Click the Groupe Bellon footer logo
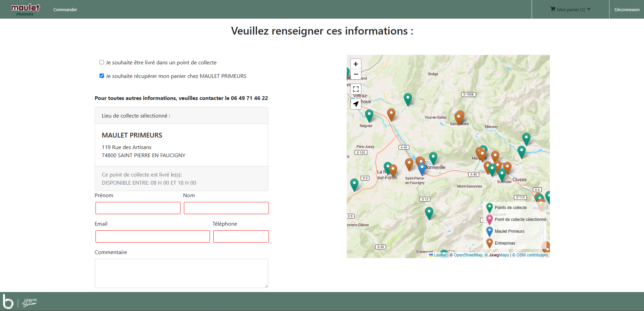The height and width of the screenshot is (311, 644). tap(20, 302)
